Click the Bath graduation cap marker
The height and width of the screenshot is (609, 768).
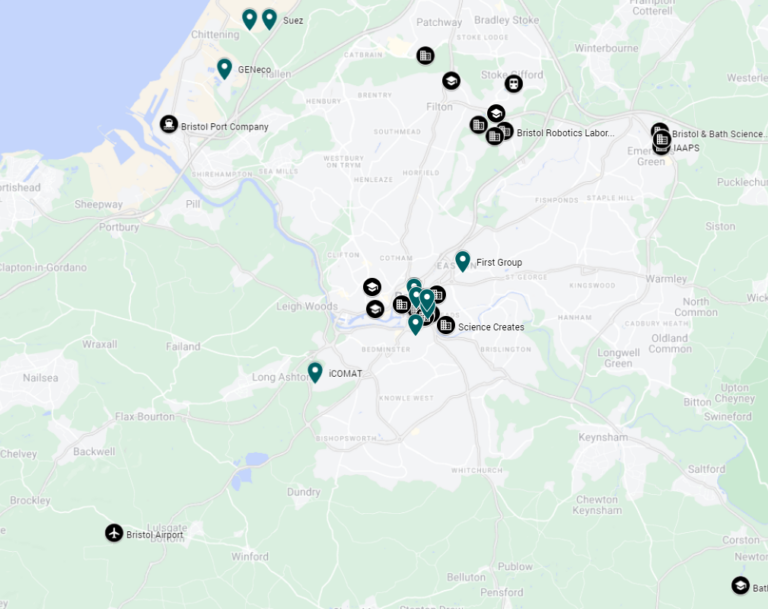coord(740,585)
